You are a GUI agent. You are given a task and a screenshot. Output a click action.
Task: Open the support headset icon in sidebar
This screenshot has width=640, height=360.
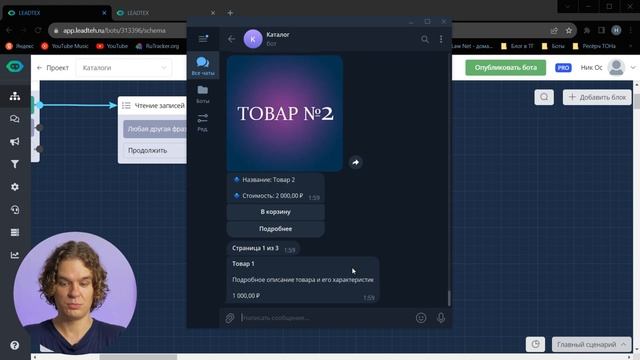pos(15,210)
